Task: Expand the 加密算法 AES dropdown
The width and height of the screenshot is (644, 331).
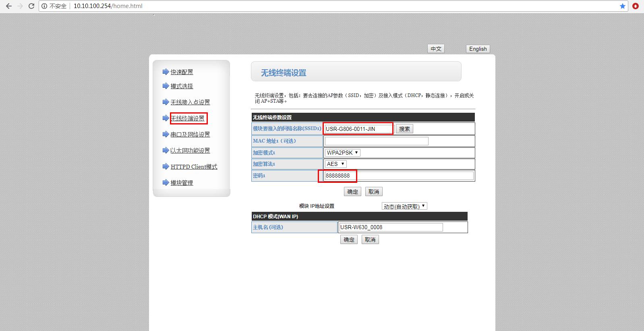Action: pos(336,164)
